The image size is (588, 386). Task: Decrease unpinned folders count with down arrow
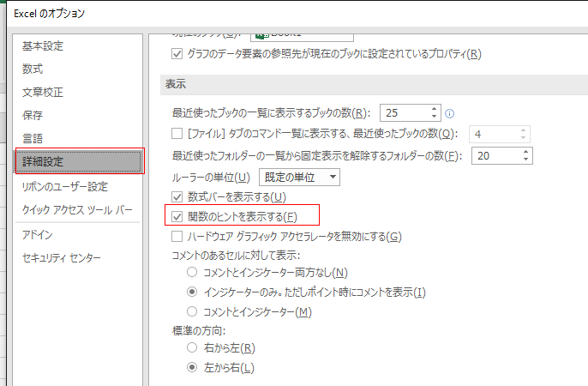point(525,160)
